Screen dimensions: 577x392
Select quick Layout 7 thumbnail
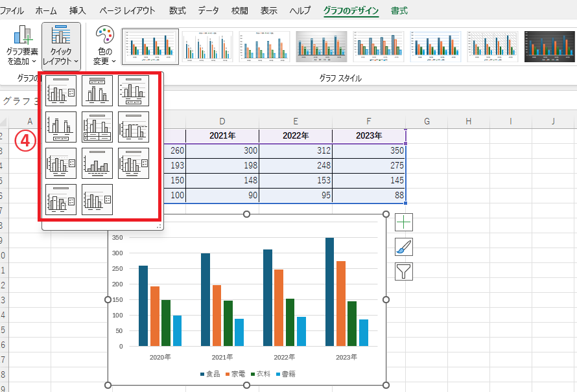61,163
